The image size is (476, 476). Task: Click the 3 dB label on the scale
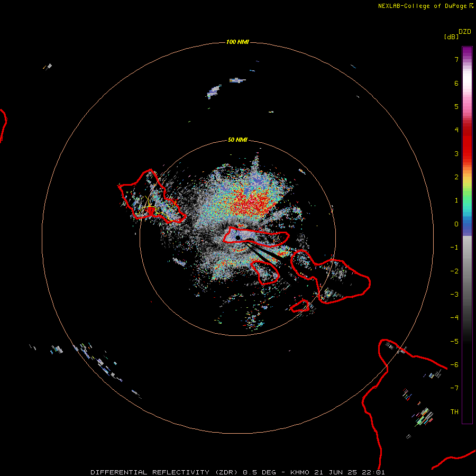coord(456,153)
